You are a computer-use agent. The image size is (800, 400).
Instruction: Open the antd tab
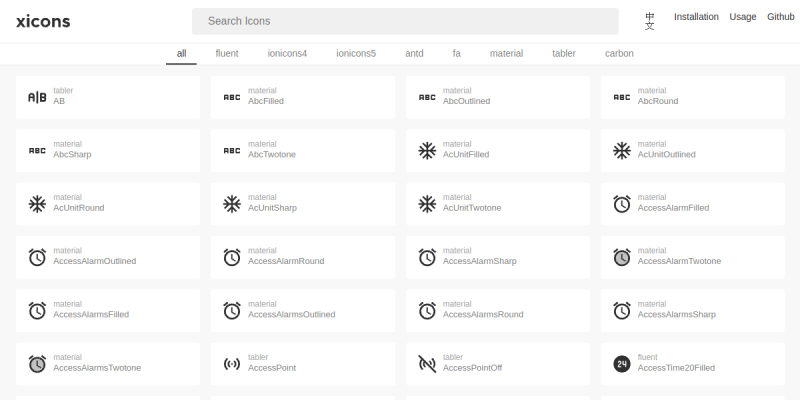[414, 53]
